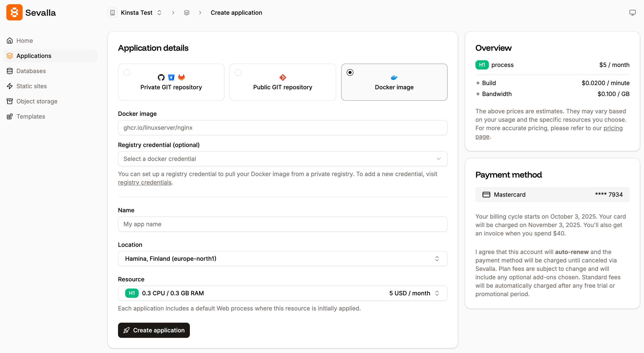Click the Sevalla logo
Image resolution: width=644 pixels, height=353 pixels.
[14, 12]
